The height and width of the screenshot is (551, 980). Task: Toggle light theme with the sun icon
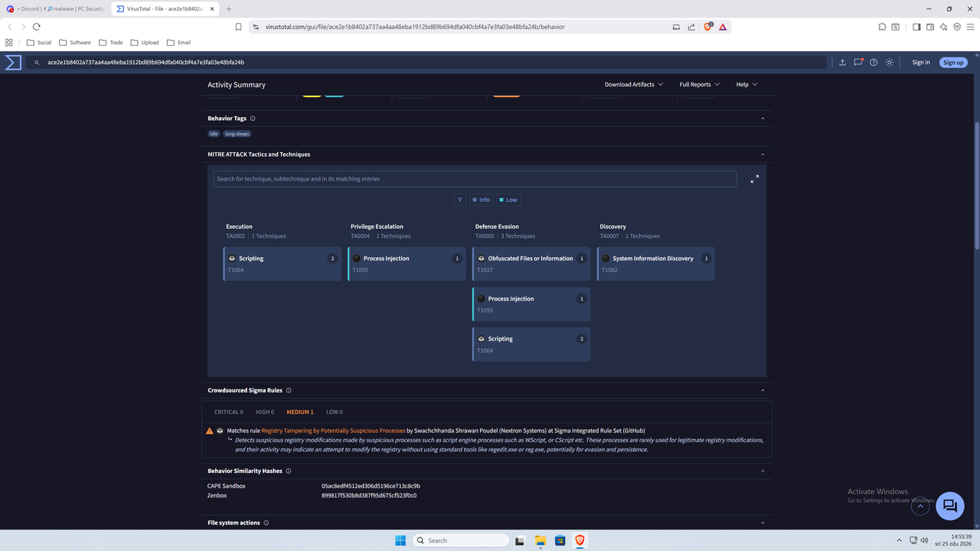(x=889, y=62)
